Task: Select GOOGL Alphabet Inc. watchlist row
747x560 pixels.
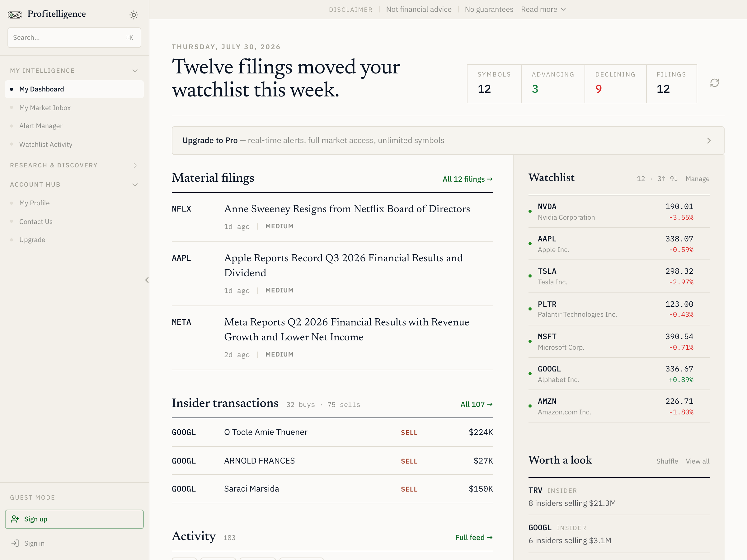Action: click(619, 374)
